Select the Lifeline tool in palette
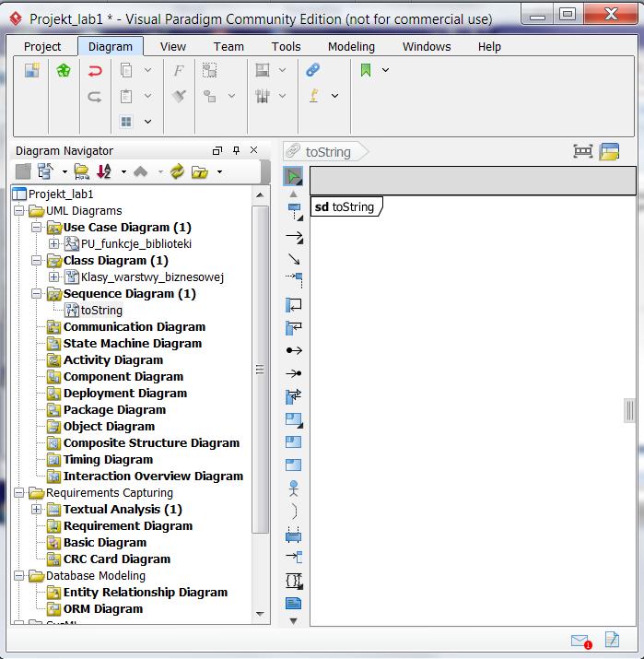Screen dimensions: 644x659 [295, 212]
